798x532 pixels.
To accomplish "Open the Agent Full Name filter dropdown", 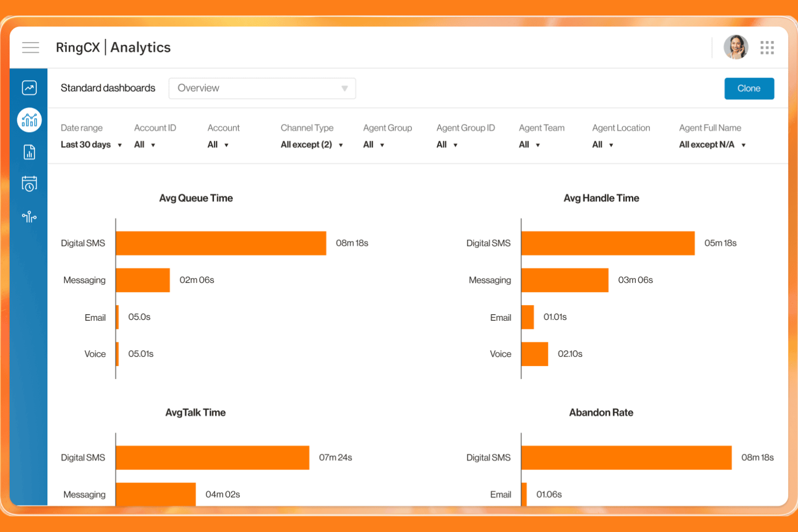I will [x=712, y=144].
